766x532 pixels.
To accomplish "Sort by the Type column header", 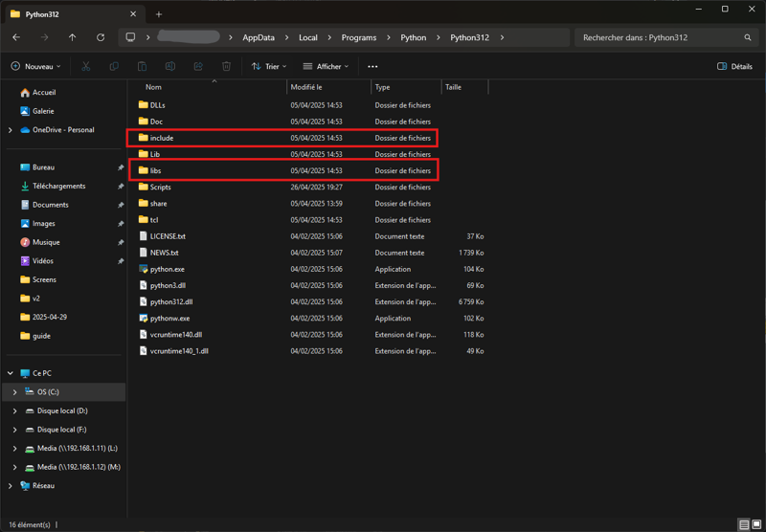I will (406, 87).
